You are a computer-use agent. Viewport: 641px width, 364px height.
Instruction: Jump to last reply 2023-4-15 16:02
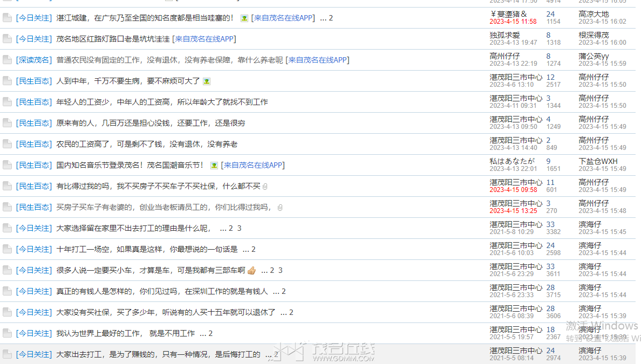click(602, 22)
